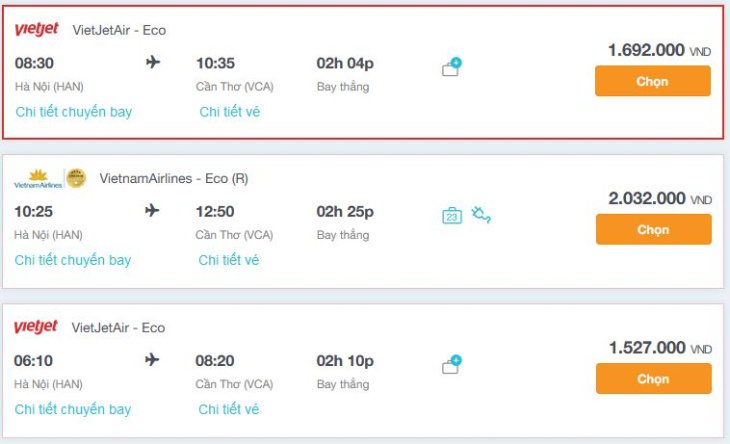Click airplane arrow icon on the 10:25 flight
The image size is (730, 444).
coord(153,211)
